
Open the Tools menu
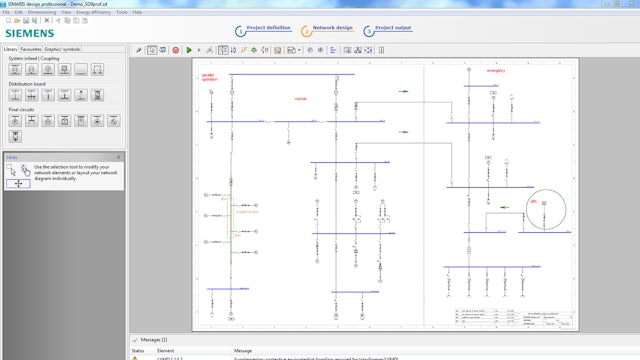122,12
